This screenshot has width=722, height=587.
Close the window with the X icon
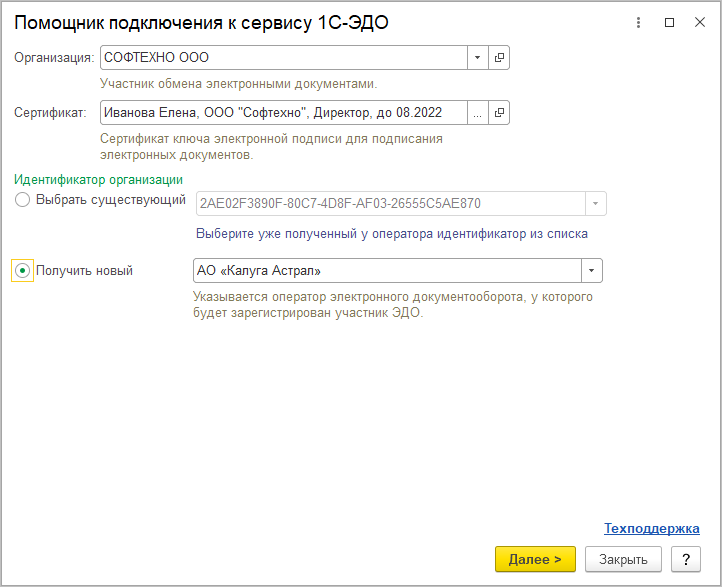coord(700,22)
